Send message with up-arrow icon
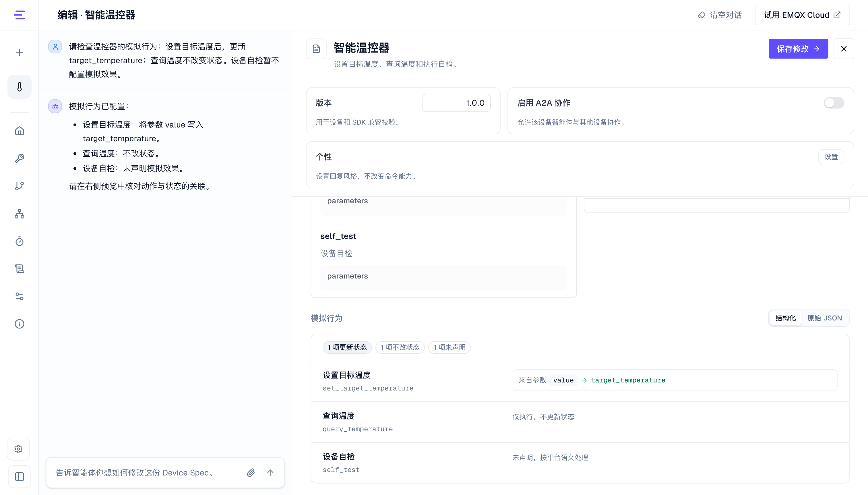This screenshot has height=495, width=868. tap(270, 473)
